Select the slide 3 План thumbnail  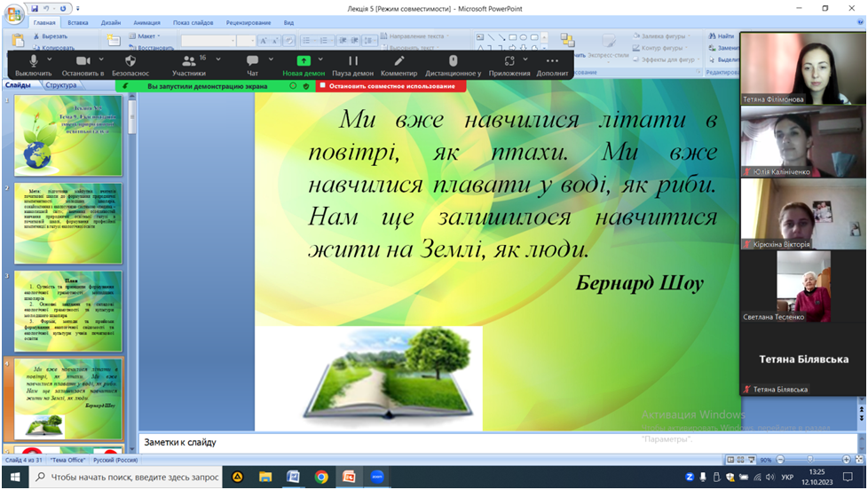[x=67, y=311]
